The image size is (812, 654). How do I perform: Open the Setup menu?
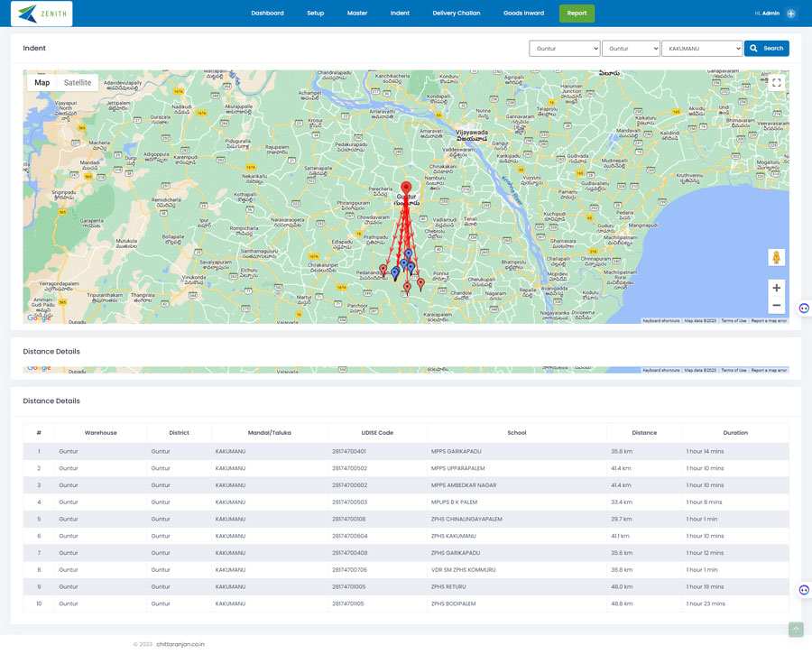(316, 13)
